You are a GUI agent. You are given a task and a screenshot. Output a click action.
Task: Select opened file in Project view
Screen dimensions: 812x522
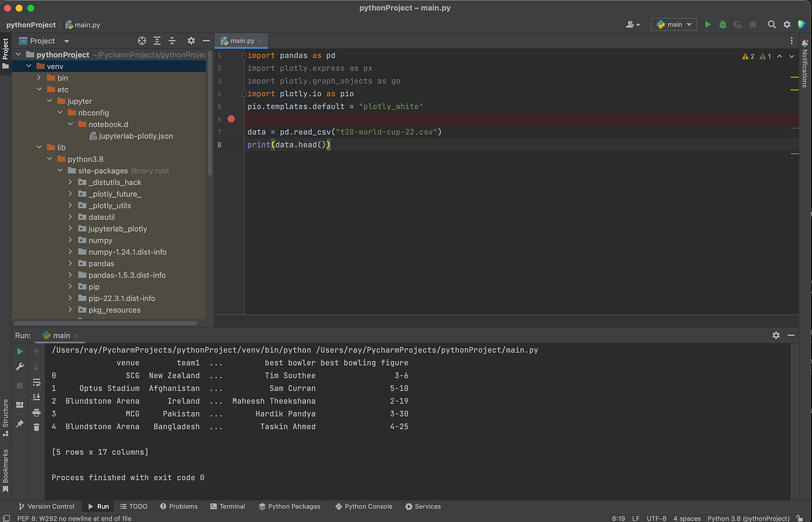pyautogui.click(x=141, y=41)
